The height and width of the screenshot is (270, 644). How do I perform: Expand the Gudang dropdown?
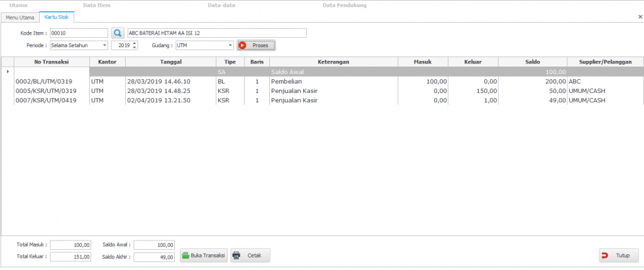[x=231, y=46]
